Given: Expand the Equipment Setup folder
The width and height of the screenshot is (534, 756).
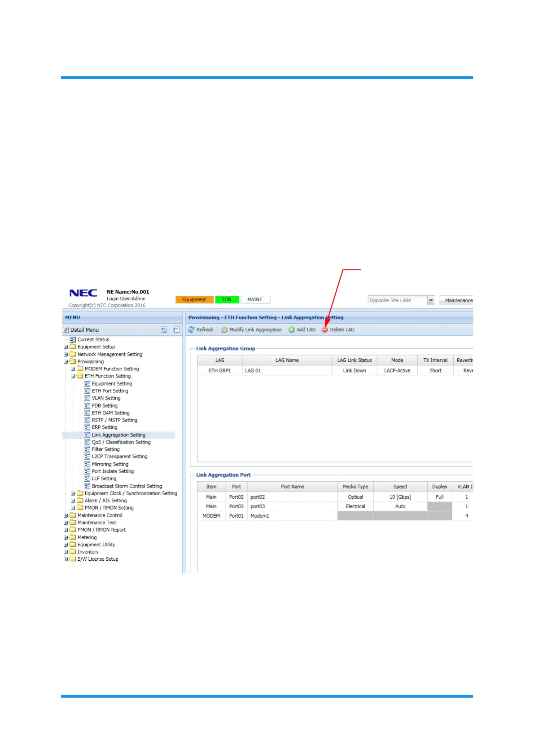Looking at the screenshot, I should (66, 347).
